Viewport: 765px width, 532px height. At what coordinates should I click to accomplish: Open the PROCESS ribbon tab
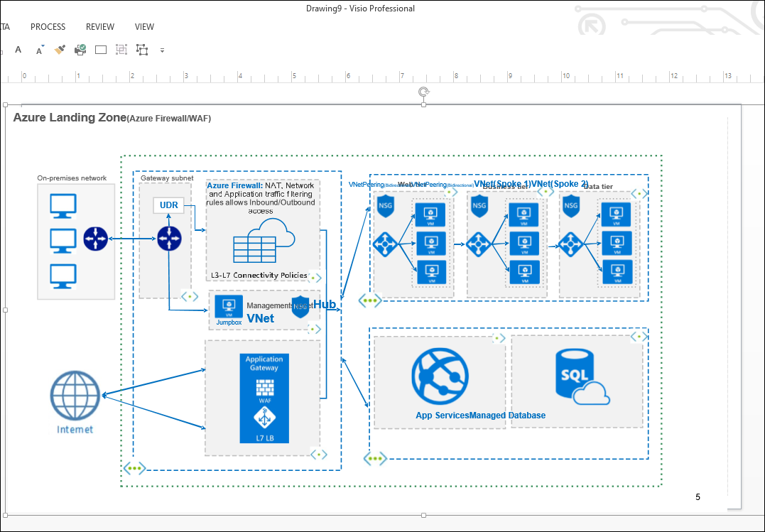pyautogui.click(x=48, y=27)
